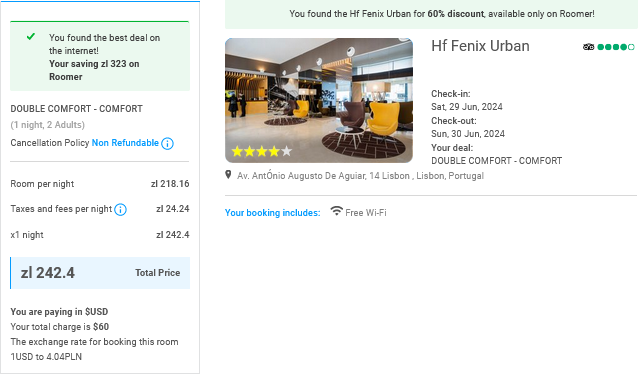Click the cancellation policy info icon

pyautogui.click(x=167, y=143)
